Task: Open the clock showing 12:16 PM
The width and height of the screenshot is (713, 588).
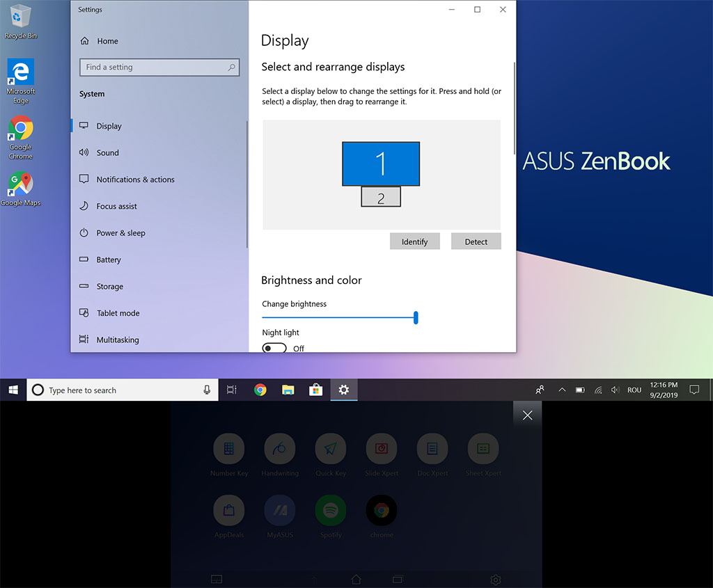Action: pyautogui.click(x=664, y=390)
